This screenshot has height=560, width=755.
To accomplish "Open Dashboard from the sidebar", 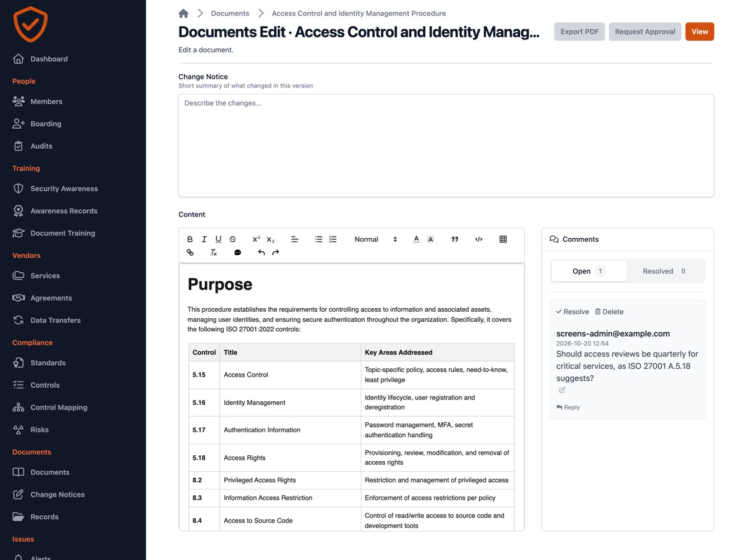I will tap(49, 59).
